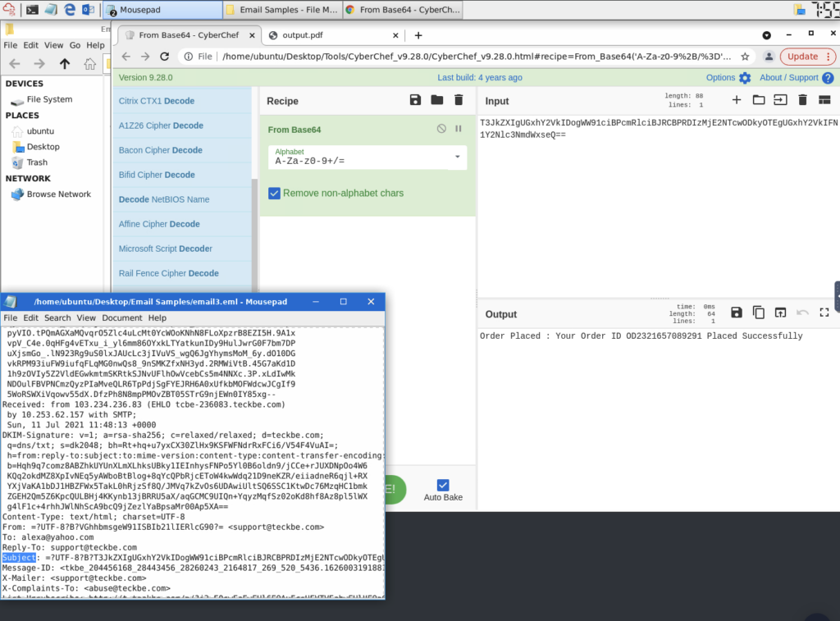Open File System in file manager
Image resolution: width=840 pixels, height=621 pixels.
[x=49, y=99]
